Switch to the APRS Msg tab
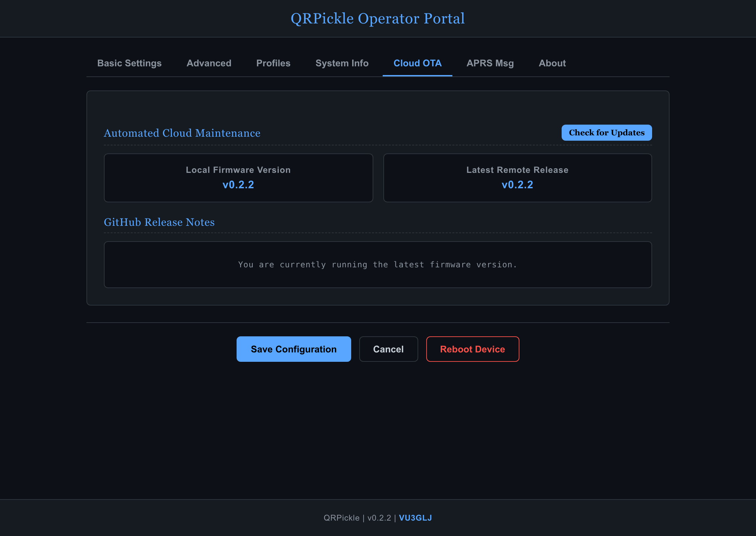This screenshot has width=756, height=536. click(x=490, y=63)
